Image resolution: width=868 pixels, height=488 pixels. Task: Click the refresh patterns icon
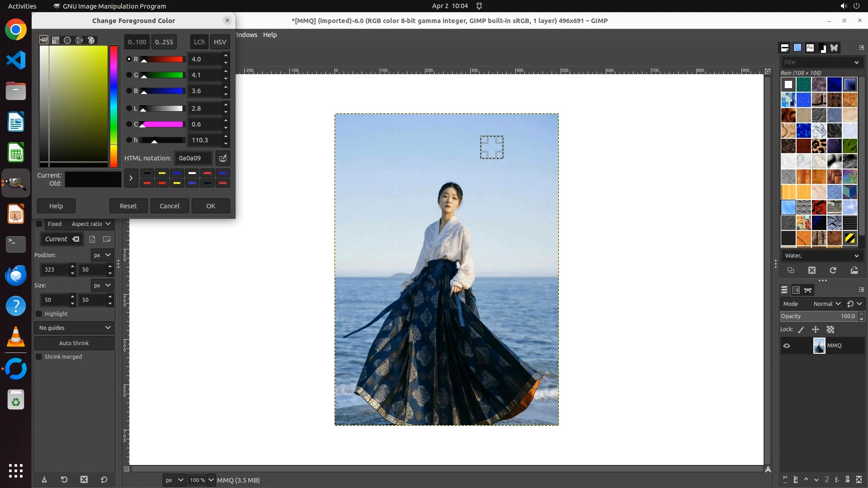click(833, 270)
